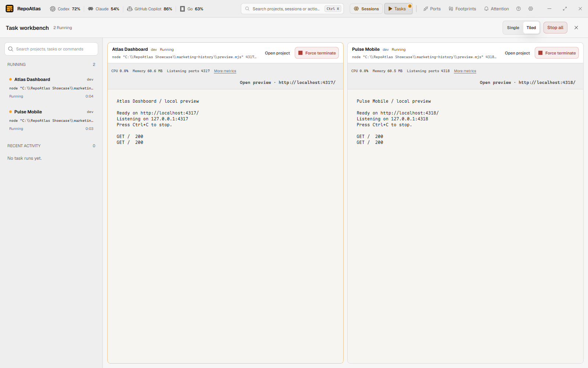Show More metrics for Atlas Dashboard

pos(225,71)
